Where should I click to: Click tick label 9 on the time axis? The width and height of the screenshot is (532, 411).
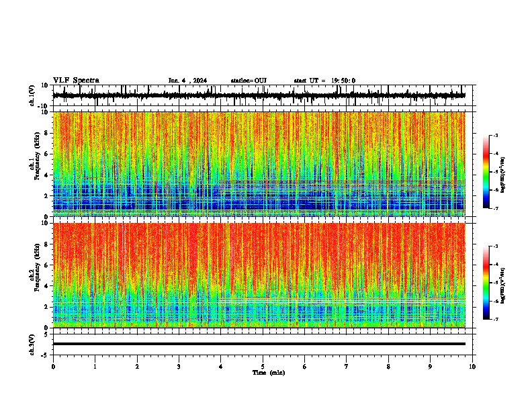(430, 367)
